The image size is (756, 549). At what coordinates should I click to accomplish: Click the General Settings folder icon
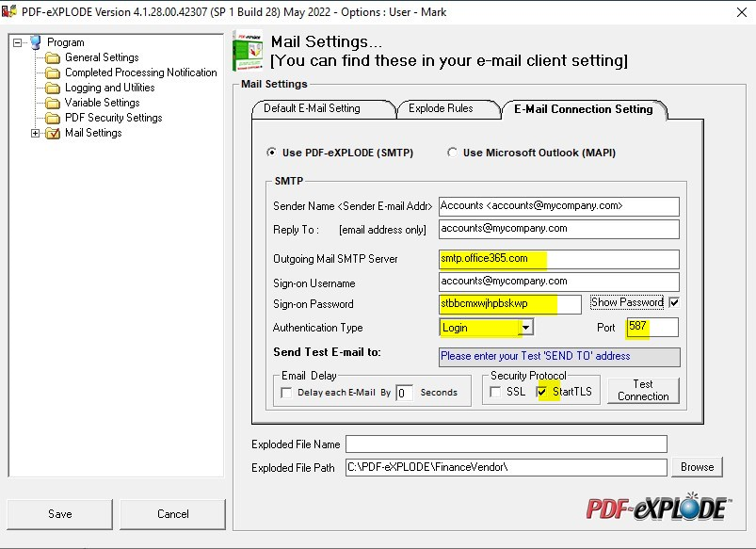click(x=53, y=57)
